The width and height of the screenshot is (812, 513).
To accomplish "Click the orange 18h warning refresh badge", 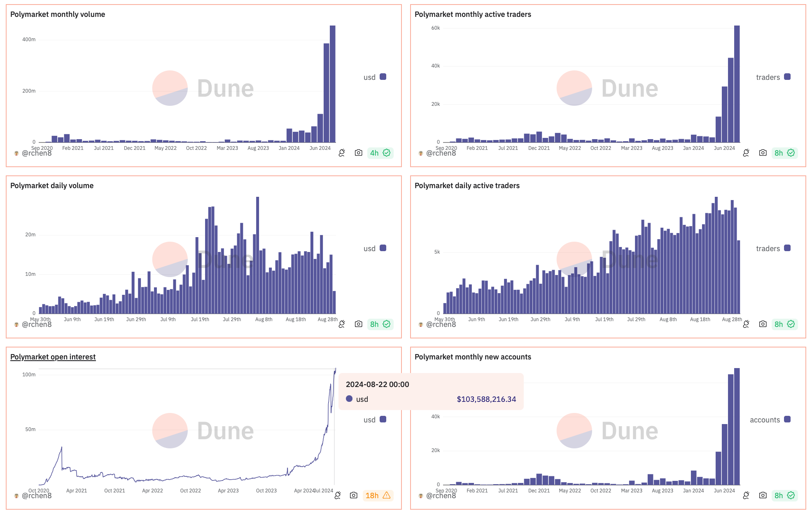I will pos(378,495).
